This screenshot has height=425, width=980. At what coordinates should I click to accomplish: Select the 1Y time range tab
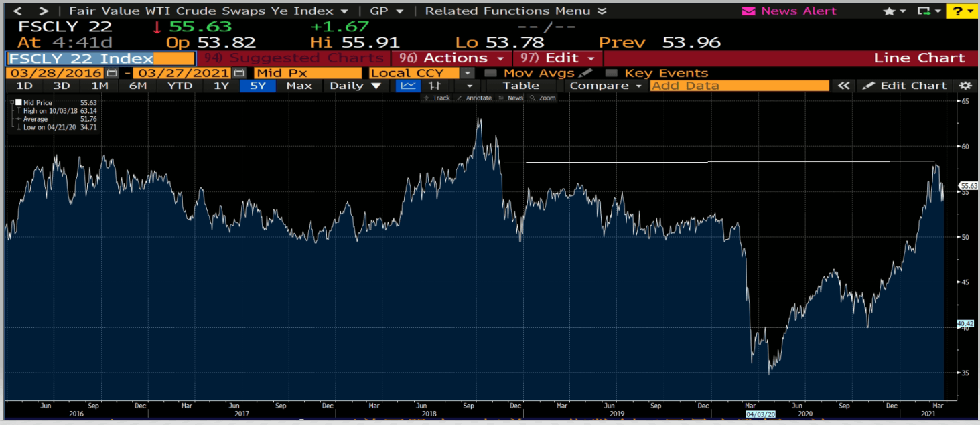coord(221,86)
